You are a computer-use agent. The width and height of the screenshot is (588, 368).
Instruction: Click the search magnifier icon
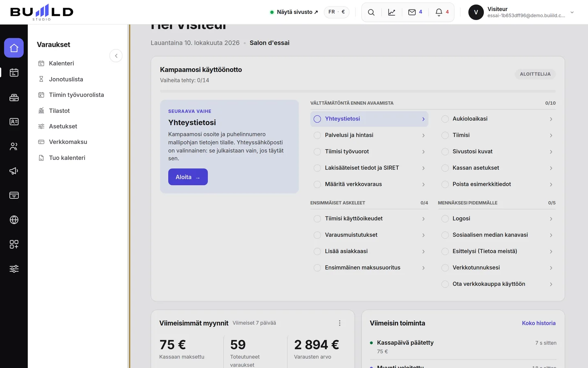click(x=371, y=12)
